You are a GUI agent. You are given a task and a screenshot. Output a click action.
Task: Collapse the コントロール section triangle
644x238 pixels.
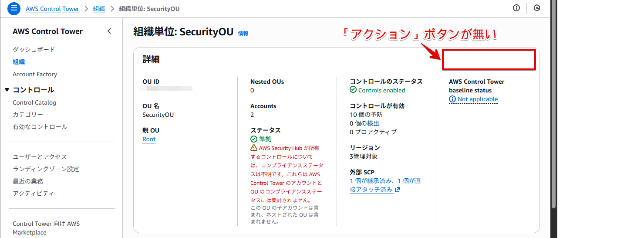[7, 90]
